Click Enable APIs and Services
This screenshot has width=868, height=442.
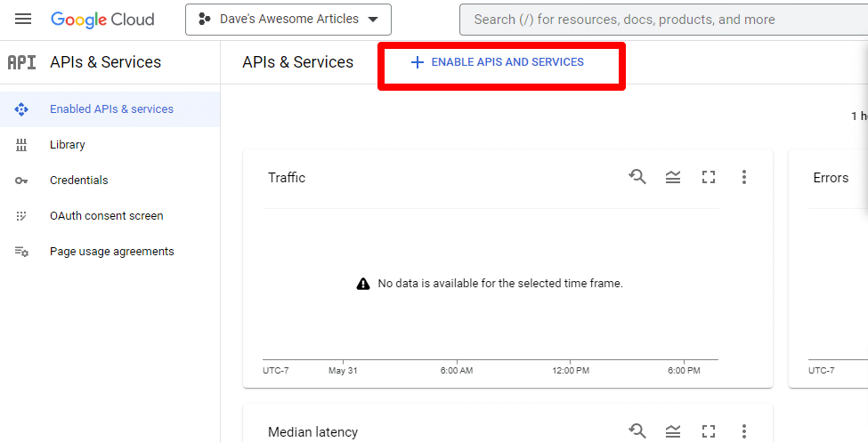497,62
